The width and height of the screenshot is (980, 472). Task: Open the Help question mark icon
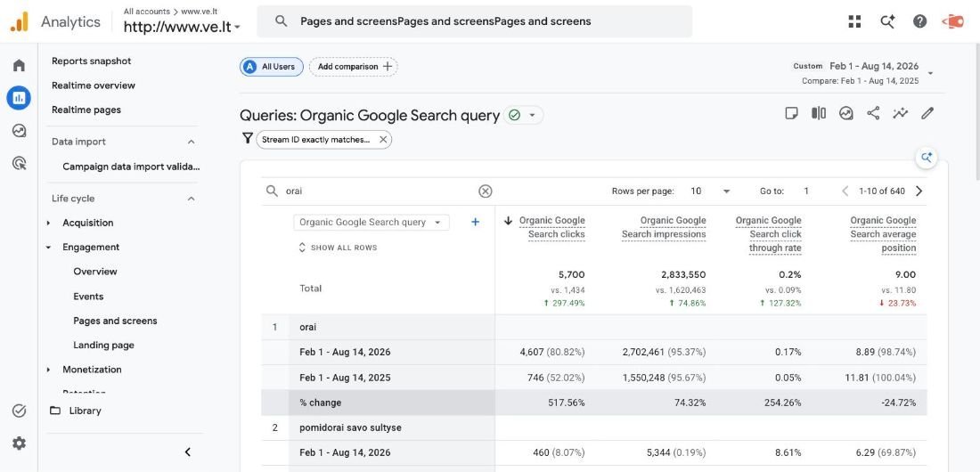[919, 21]
